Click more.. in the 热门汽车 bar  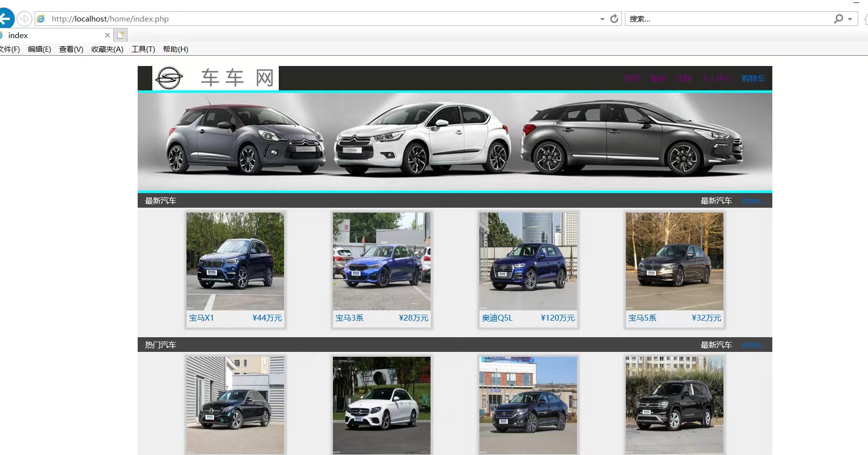[x=754, y=345]
